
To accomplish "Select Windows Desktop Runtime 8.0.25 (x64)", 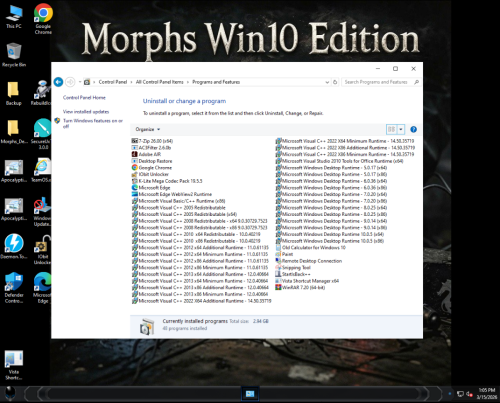I will (331, 208).
